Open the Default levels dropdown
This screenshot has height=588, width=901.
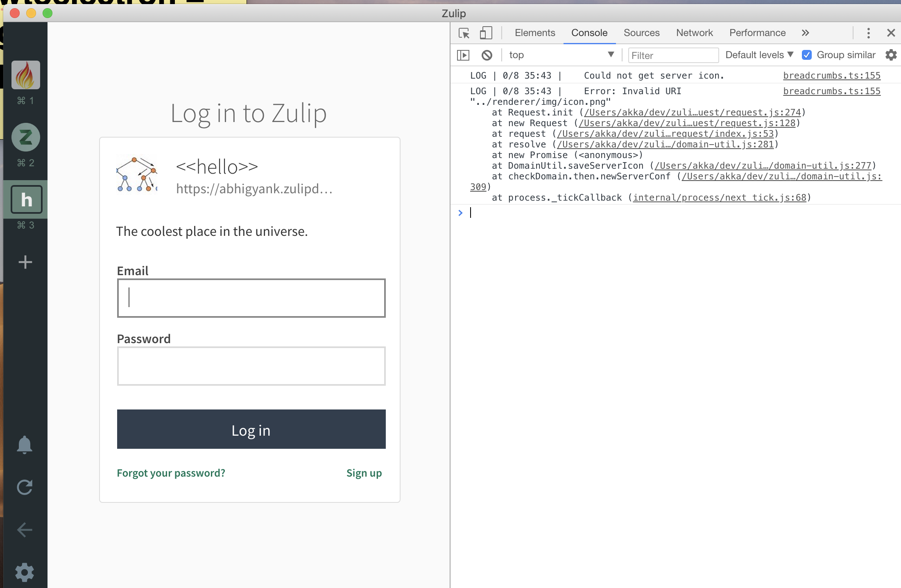click(x=759, y=55)
